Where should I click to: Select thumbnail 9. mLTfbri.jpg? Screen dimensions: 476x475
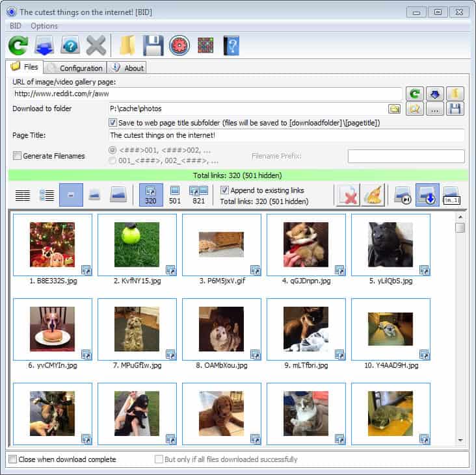(x=306, y=329)
